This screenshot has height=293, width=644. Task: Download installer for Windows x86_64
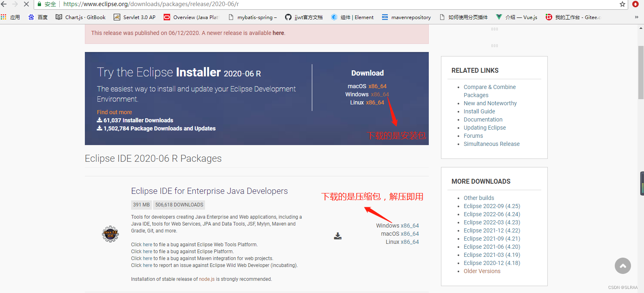[380, 94]
